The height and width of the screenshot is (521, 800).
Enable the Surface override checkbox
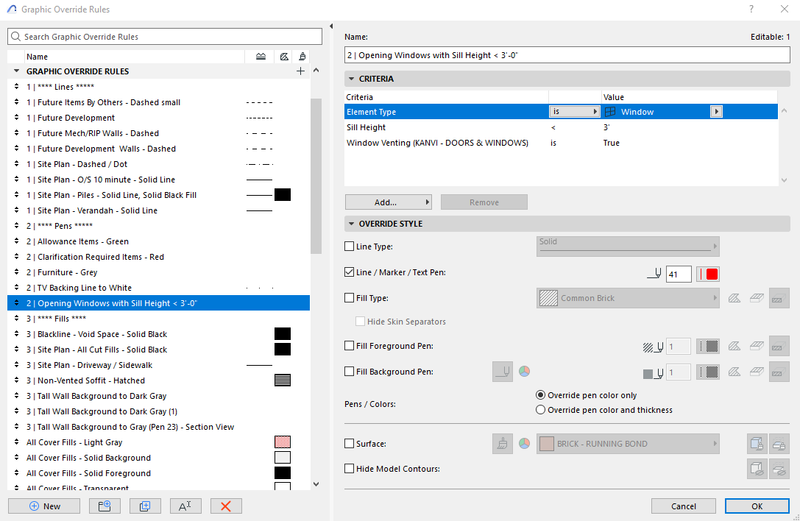point(349,443)
